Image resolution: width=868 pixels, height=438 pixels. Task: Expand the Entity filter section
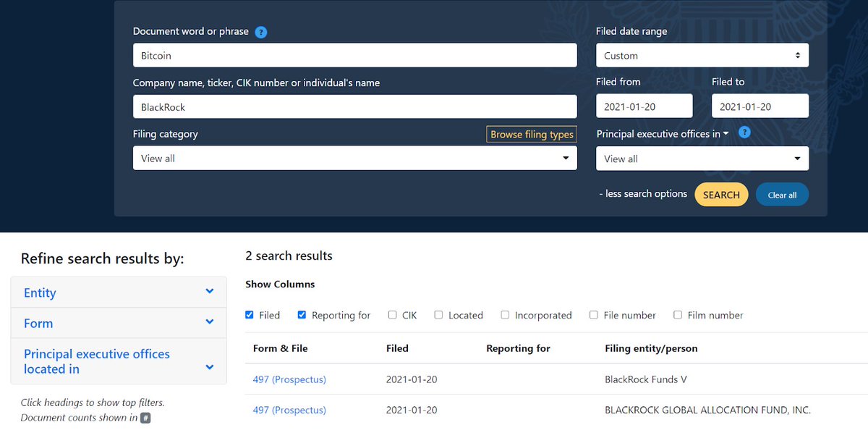(x=119, y=292)
